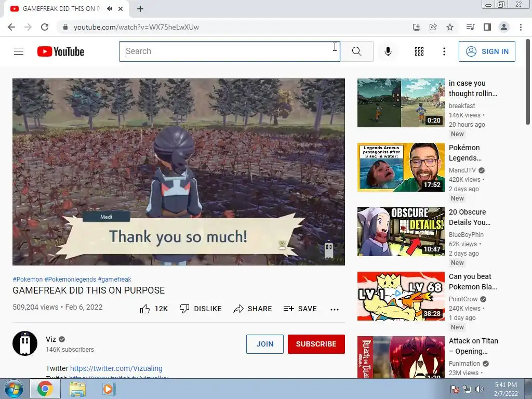Open the #Pokemon hashtag
This screenshot has width=532, height=399.
(28, 279)
